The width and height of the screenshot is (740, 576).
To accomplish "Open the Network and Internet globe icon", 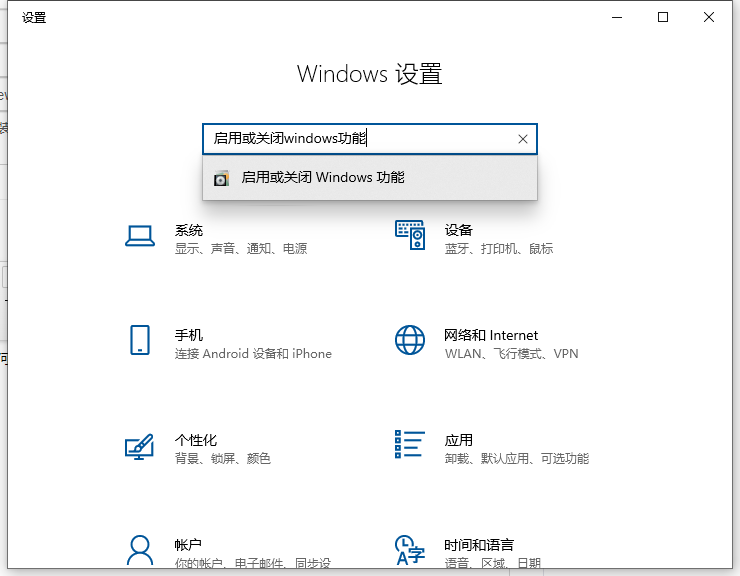I will coord(410,340).
